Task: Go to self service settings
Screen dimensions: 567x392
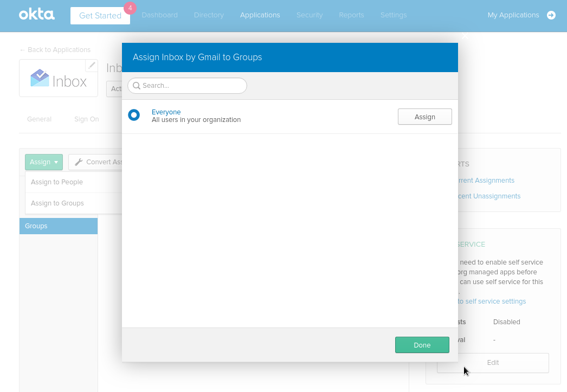Action: pos(492,301)
